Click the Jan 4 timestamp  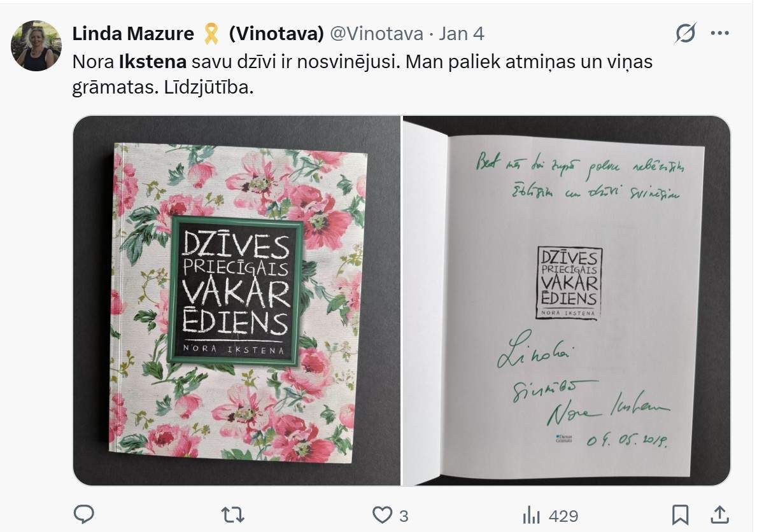(x=462, y=34)
